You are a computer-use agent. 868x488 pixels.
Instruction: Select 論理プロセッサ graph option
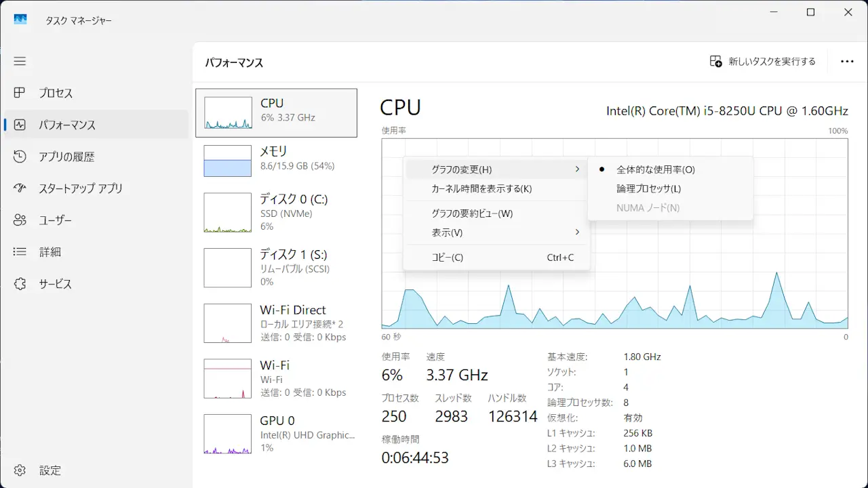click(x=648, y=188)
